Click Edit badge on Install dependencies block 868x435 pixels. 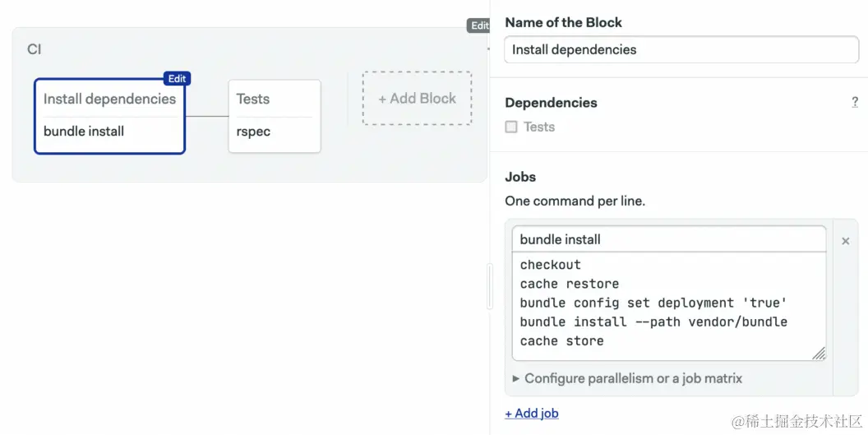pyautogui.click(x=177, y=79)
